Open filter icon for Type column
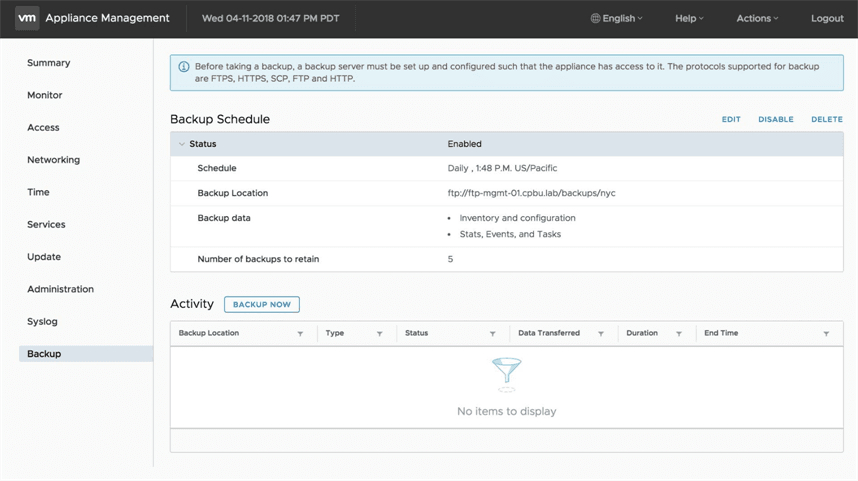 [x=380, y=334]
